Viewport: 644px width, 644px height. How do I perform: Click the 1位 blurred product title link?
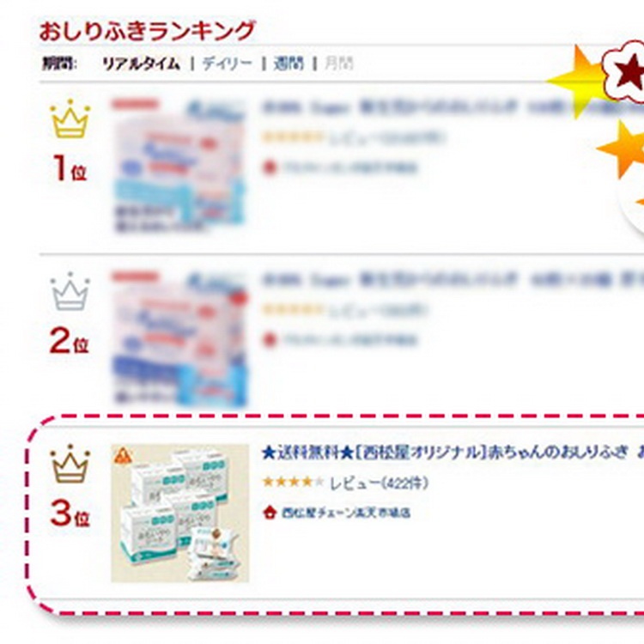coord(453,107)
